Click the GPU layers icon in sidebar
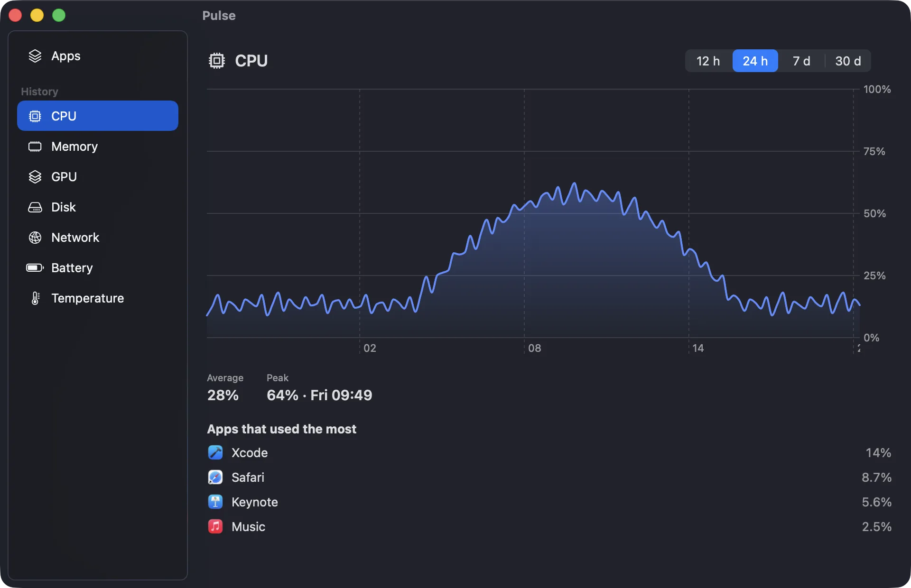The width and height of the screenshot is (911, 588). coord(35,177)
